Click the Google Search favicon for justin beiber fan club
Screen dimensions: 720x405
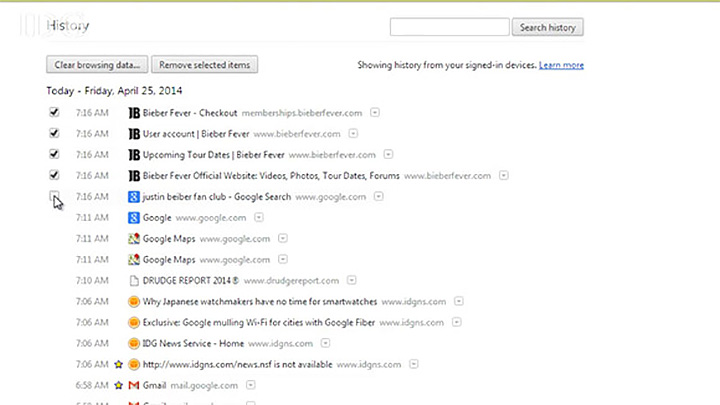pyautogui.click(x=134, y=197)
